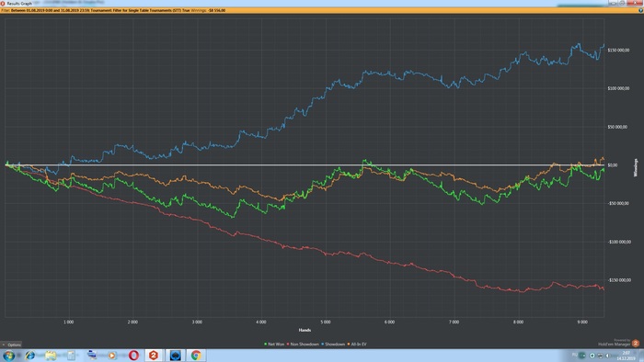644x362 pixels.
Task: Click the RU language indicator
Action: [575, 355]
